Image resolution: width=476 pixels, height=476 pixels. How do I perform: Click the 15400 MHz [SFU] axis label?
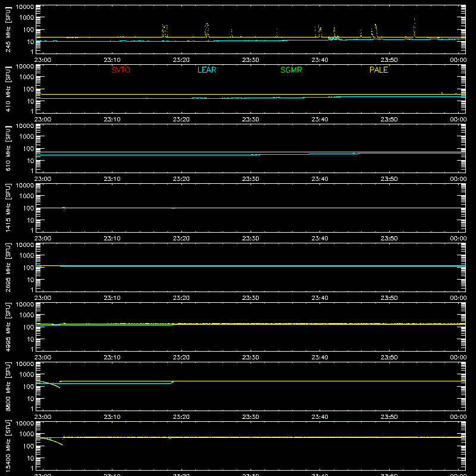[8, 446]
